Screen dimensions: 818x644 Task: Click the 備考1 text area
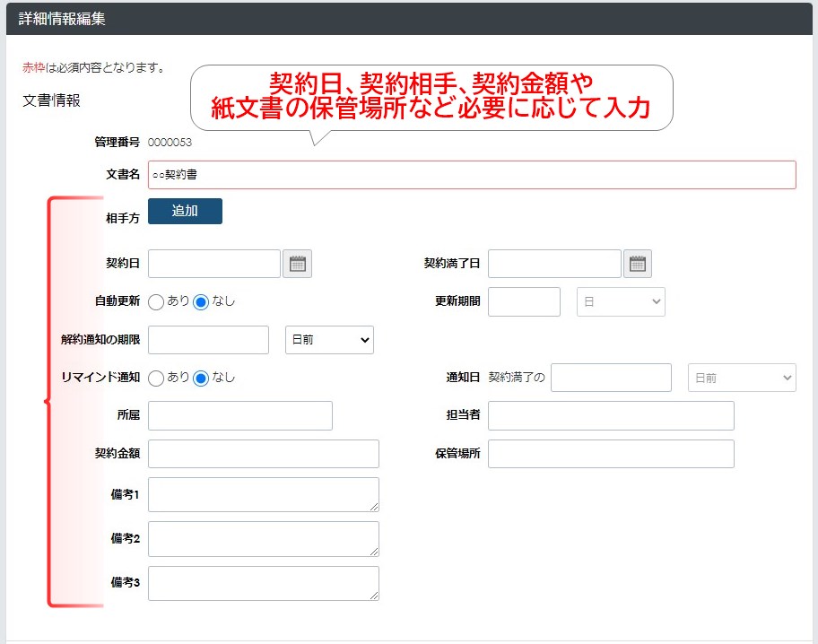[264, 494]
